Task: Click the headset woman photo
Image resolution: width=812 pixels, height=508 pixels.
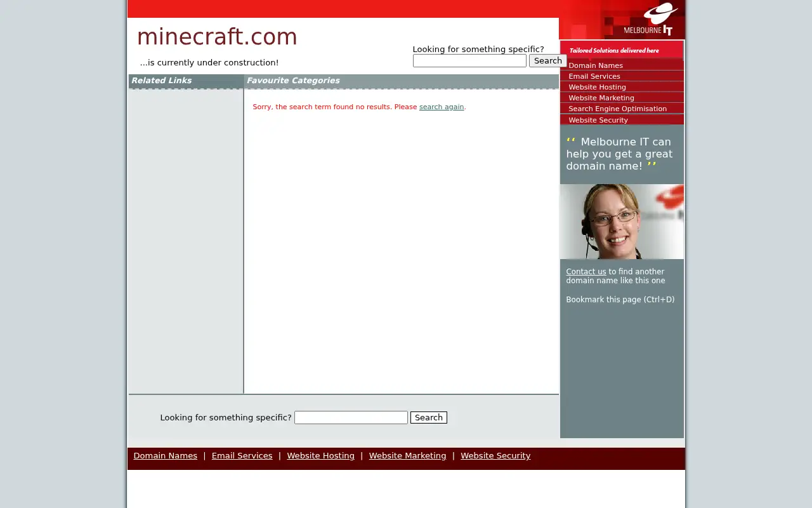Action: click(x=622, y=222)
